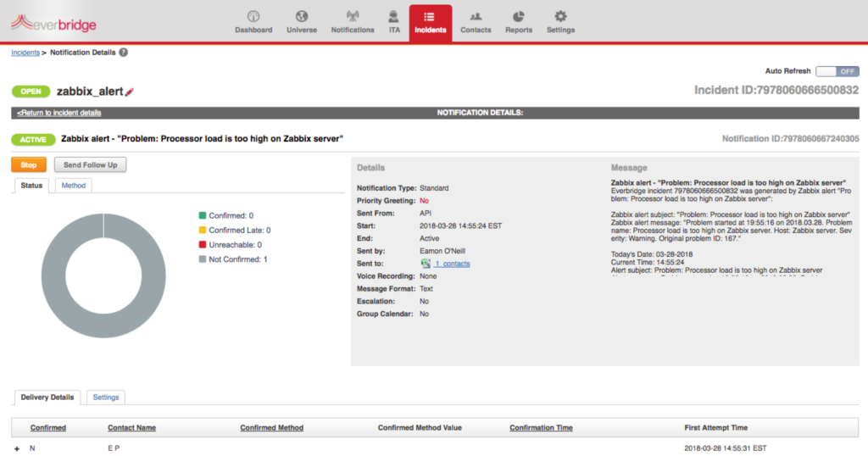Click First Attempt Time column header
Viewport: 868px width, 456px height.
coord(715,428)
